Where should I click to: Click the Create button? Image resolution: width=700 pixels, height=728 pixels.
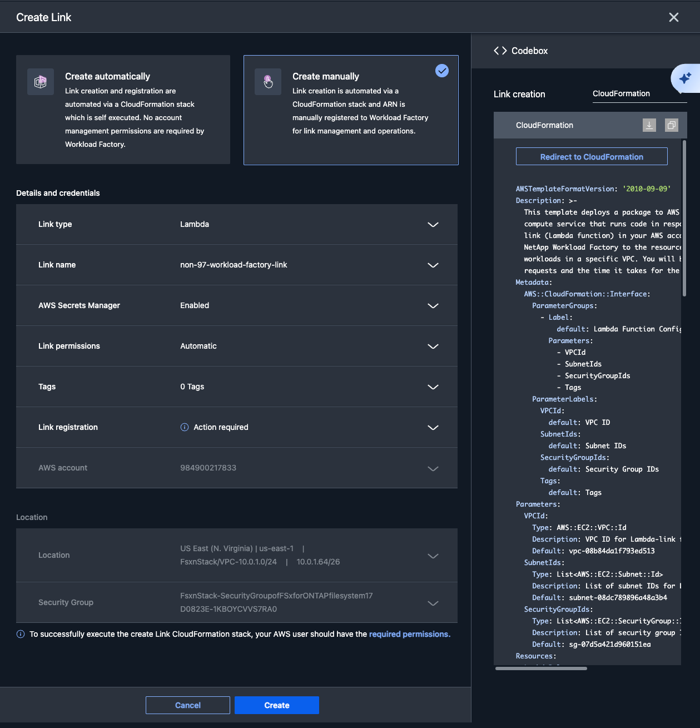point(277,705)
